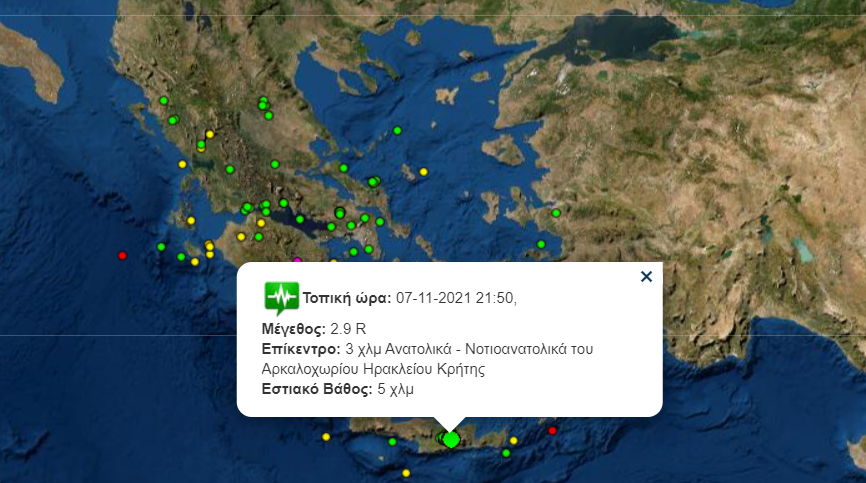
Task: Click the small green marker on western Crete
Action: click(394, 440)
